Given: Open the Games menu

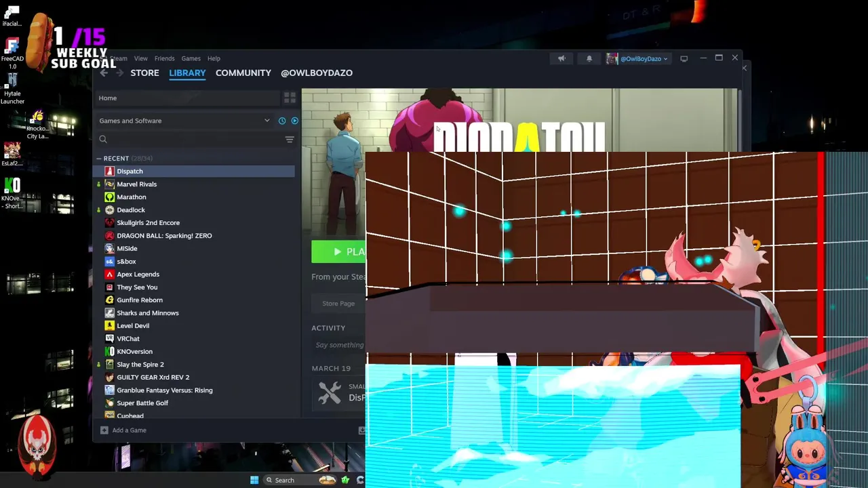Looking at the screenshot, I should pos(191,58).
